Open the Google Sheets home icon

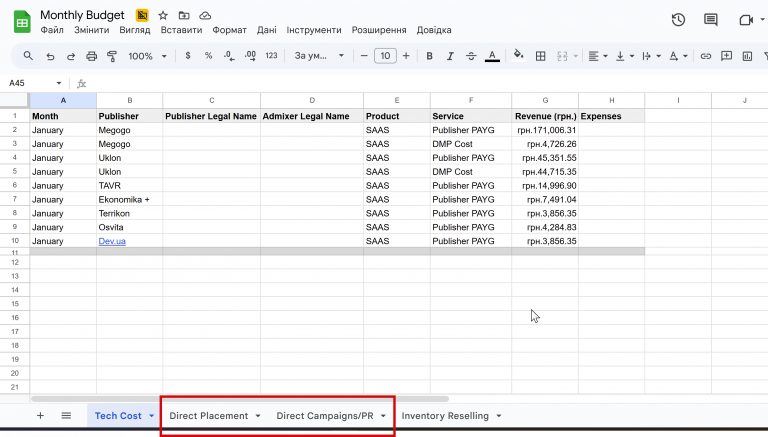(x=22, y=22)
